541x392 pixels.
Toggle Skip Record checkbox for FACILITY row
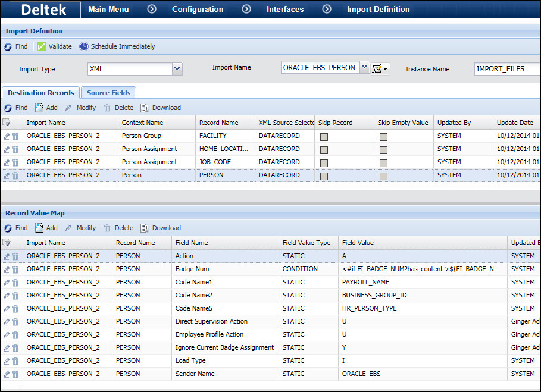[324, 137]
